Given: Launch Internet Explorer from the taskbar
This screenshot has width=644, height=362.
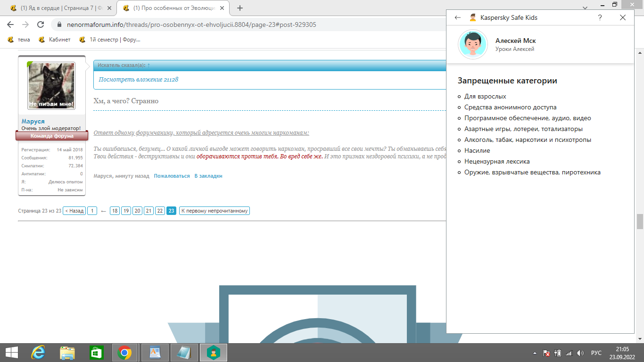Looking at the screenshot, I should [38, 352].
